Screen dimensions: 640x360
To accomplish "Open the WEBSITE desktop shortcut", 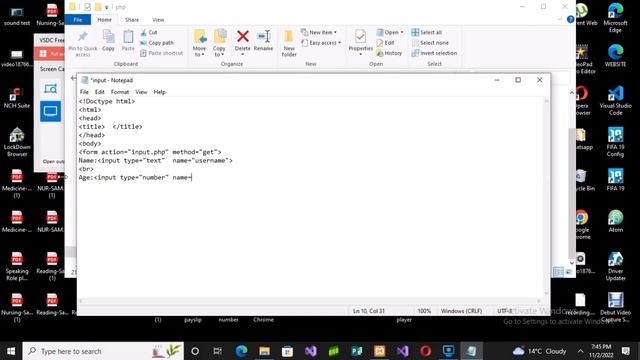I will (615, 56).
